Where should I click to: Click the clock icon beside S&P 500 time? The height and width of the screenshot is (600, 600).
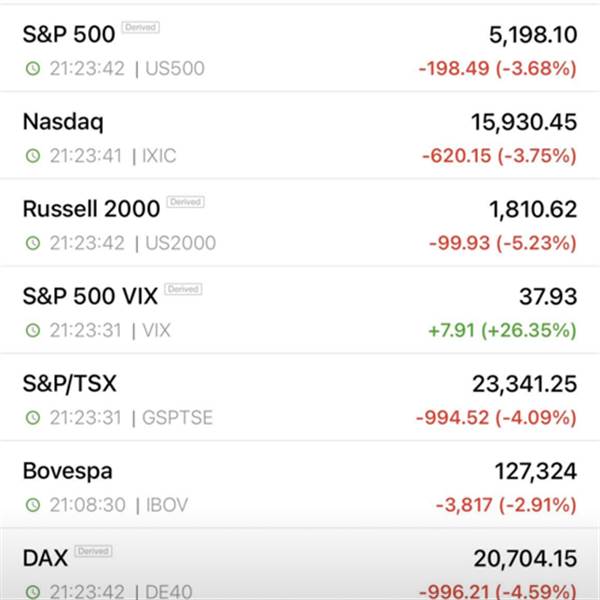pos(33,68)
